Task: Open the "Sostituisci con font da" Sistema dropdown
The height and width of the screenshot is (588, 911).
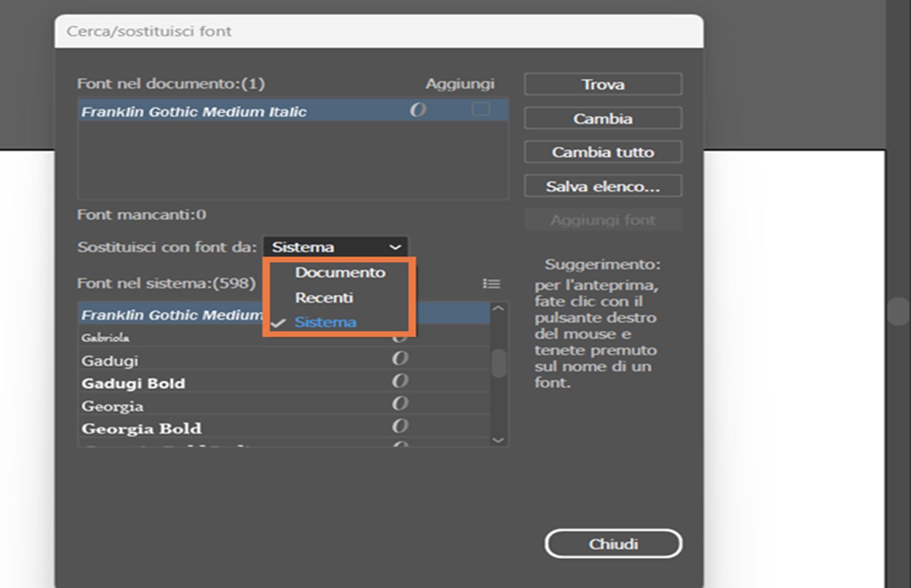Action: 335,247
